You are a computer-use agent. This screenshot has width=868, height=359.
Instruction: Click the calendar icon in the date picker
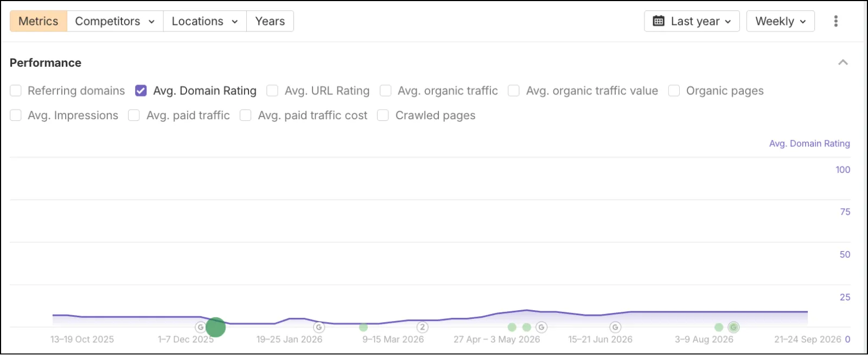659,21
